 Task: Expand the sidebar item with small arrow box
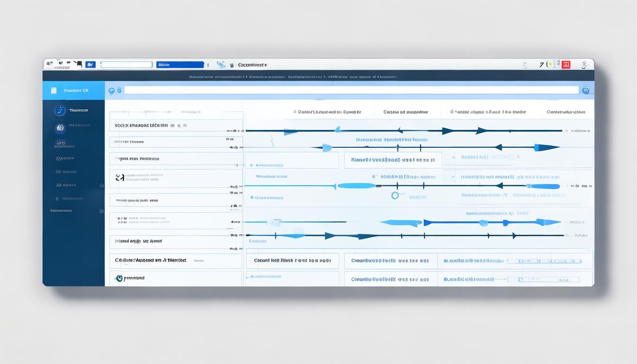[x=101, y=185]
